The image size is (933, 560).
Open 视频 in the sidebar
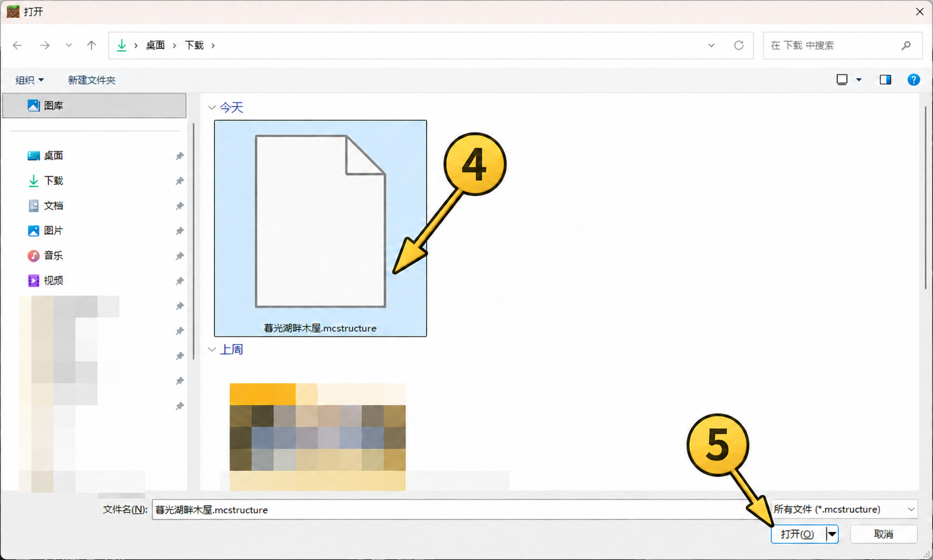click(54, 281)
